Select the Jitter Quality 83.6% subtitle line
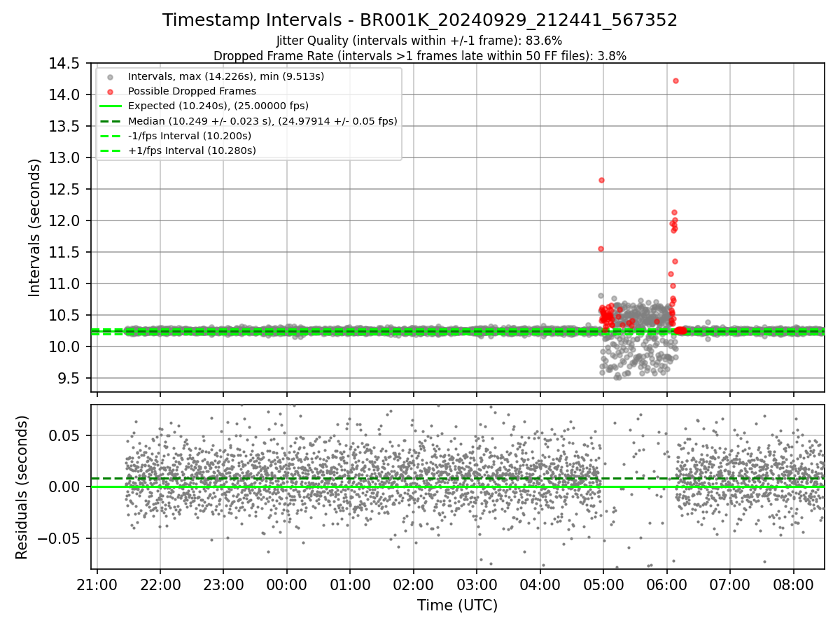Viewport: 840px width, 630px height. [x=419, y=41]
